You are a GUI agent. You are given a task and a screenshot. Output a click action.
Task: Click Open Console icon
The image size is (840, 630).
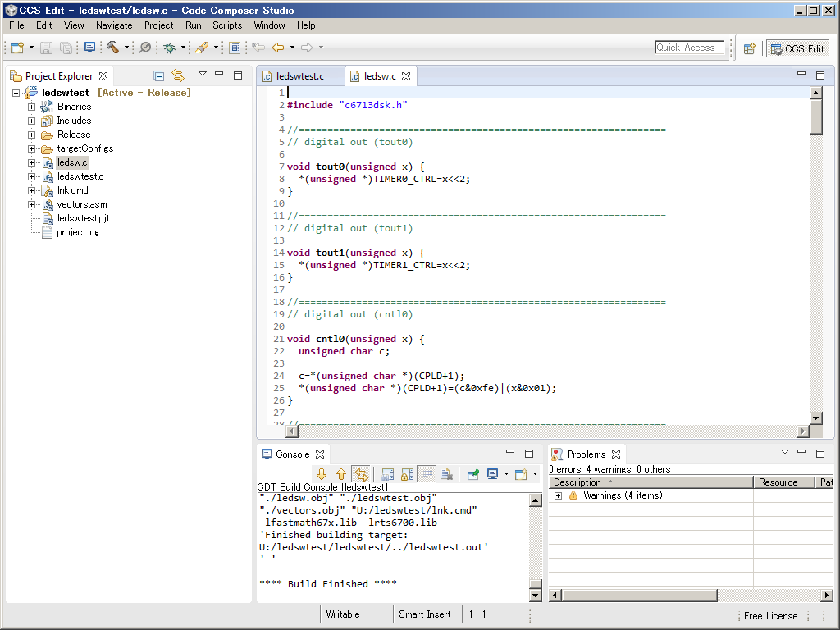521,474
